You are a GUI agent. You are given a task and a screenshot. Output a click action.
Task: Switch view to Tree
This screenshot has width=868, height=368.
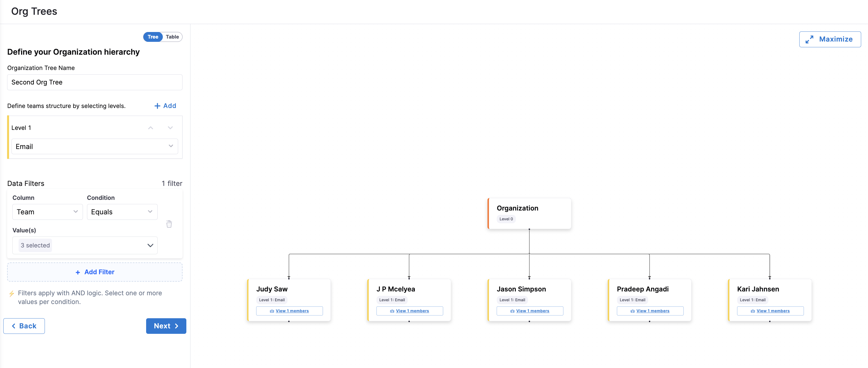point(153,37)
